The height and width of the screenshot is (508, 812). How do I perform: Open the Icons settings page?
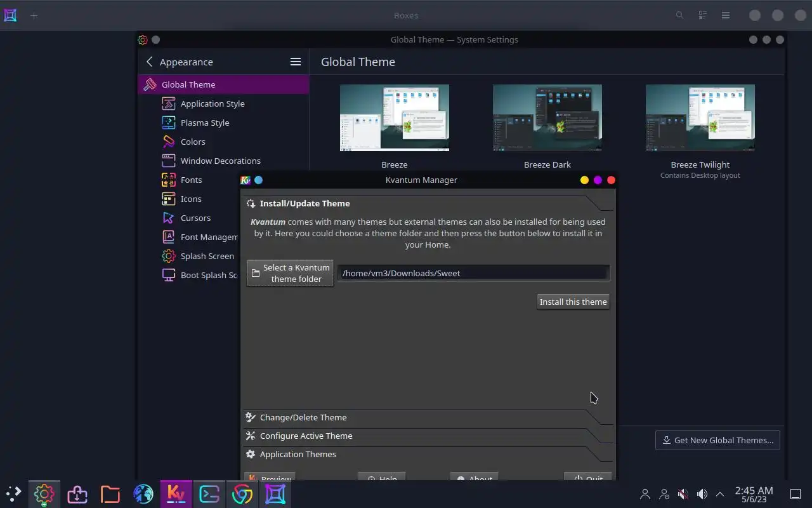(x=190, y=199)
